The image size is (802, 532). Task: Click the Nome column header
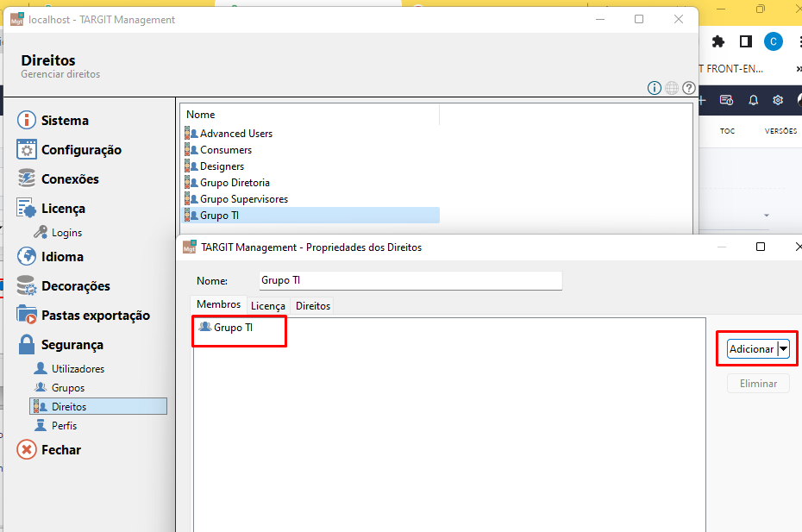(x=310, y=115)
